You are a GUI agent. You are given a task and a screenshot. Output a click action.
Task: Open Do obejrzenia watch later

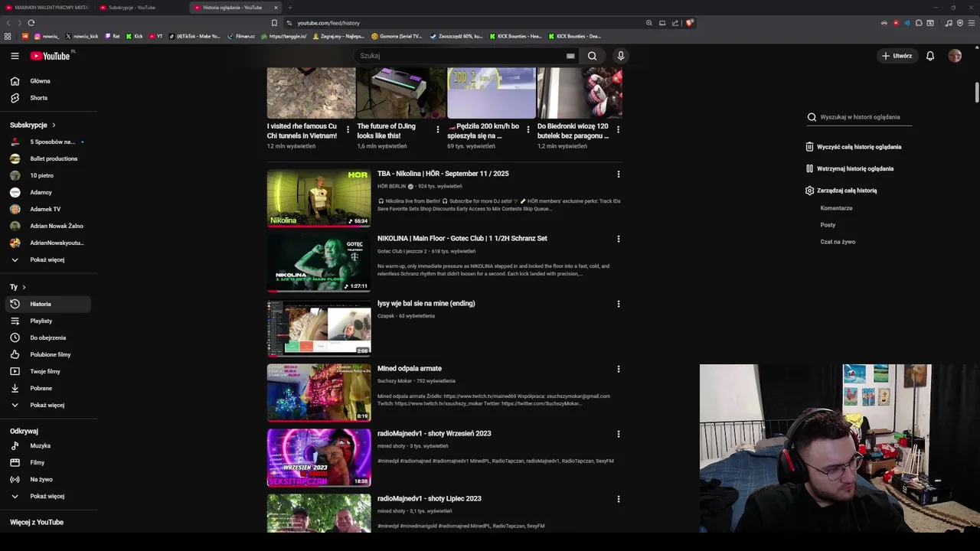click(x=48, y=337)
